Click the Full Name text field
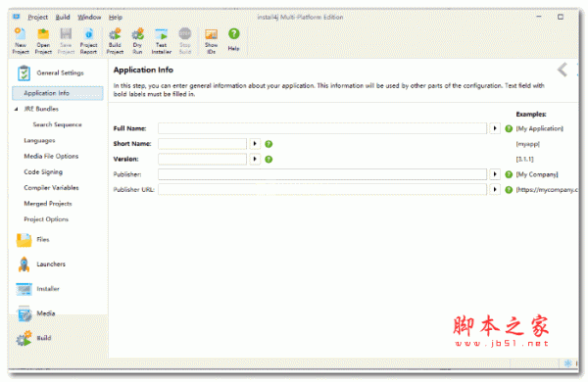The height and width of the screenshot is (382, 588). pyautogui.click(x=322, y=128)
